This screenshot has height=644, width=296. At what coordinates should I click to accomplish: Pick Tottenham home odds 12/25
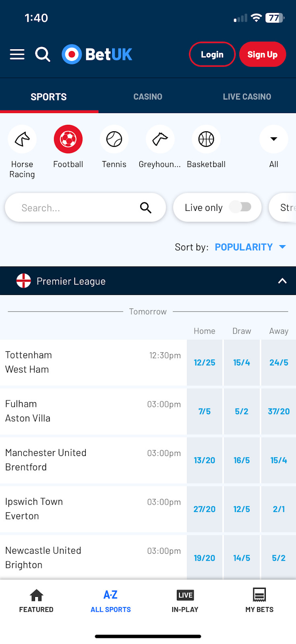(x=205, y=363)
